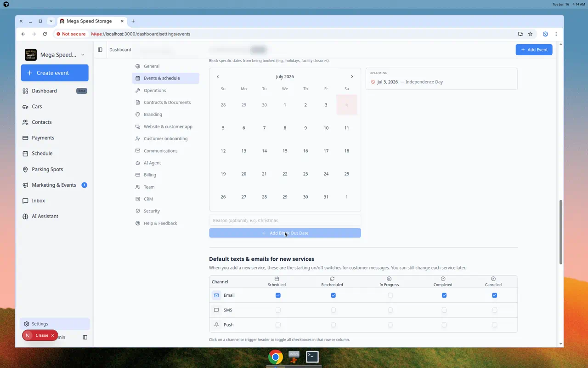Click the Contacts people icon
The image size is (588, 368).
(x=25, y=122)
